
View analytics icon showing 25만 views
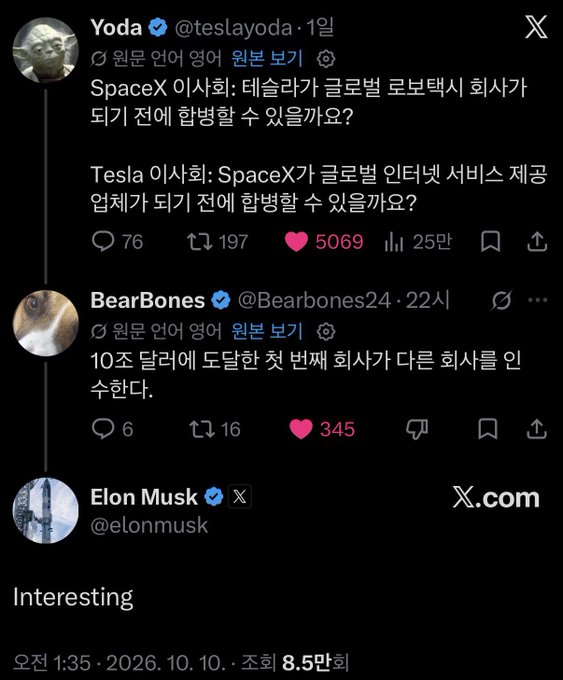[394, 242]
